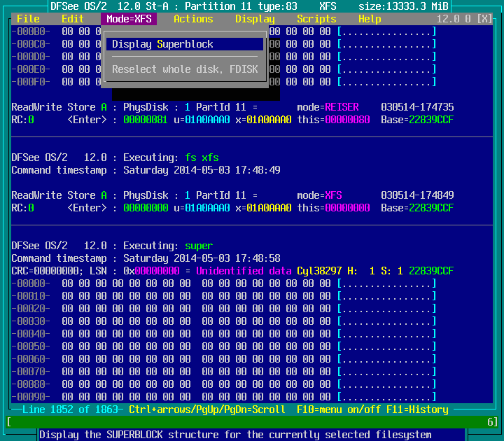
Task: Open the Help menu
Action: (370, 19)
